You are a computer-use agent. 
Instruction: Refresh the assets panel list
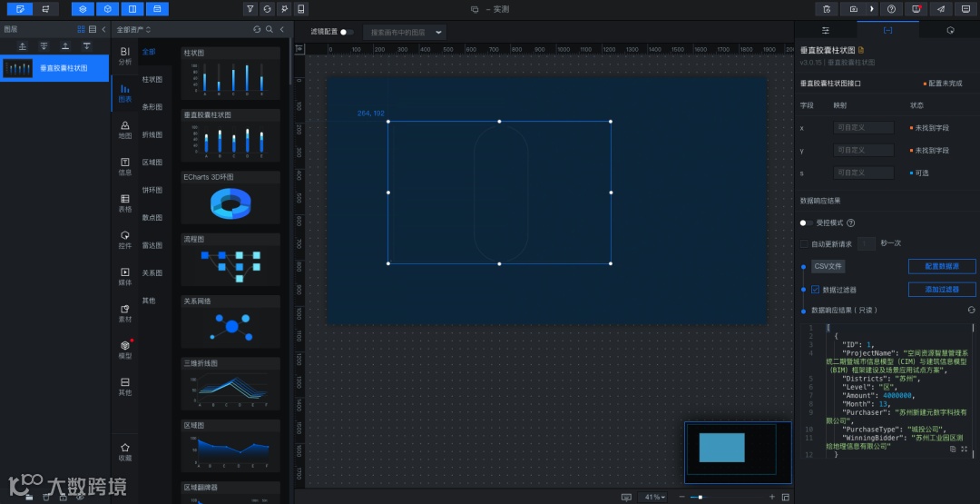pos(256,29)
